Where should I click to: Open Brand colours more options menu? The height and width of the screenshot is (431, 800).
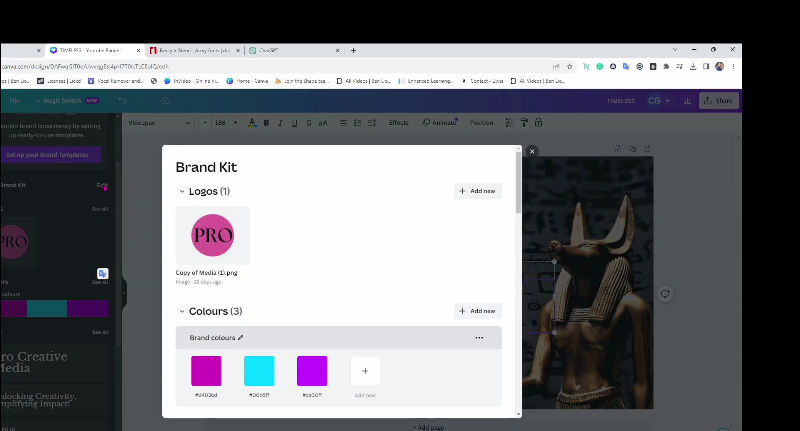coord(479,338)
